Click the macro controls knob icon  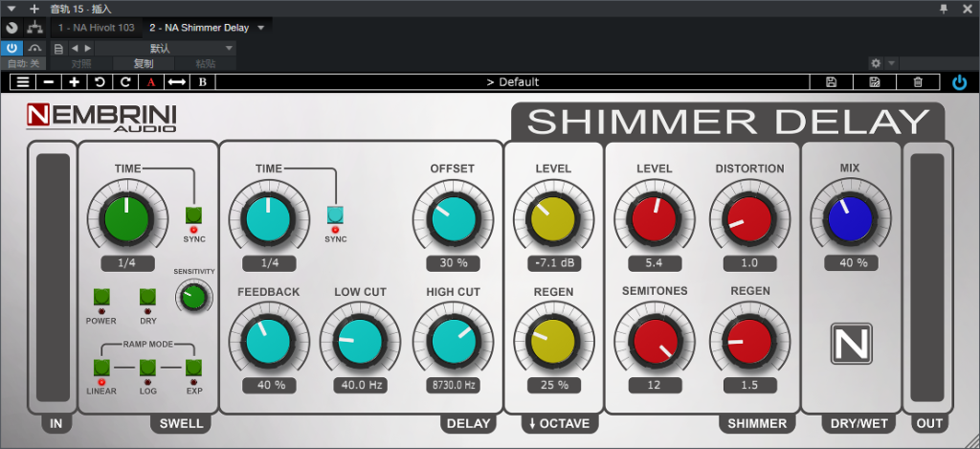click(11, 28)
